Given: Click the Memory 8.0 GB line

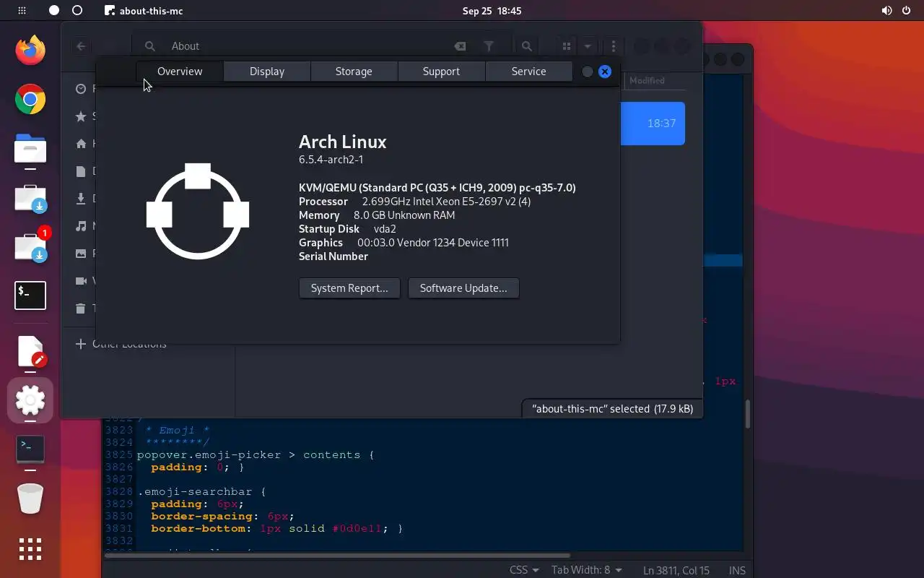Looking at the screenshot, I should point(377,215).
